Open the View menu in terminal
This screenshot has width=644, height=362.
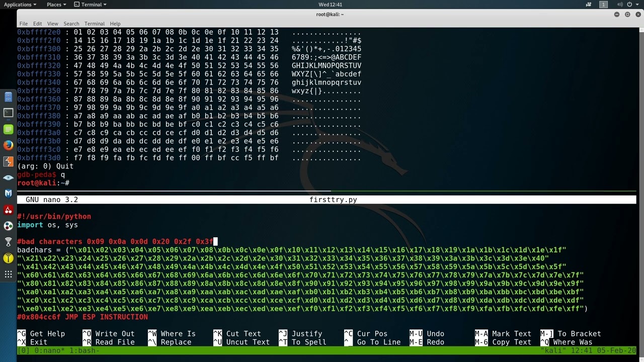pyautogui.click(x=52, y=24)
